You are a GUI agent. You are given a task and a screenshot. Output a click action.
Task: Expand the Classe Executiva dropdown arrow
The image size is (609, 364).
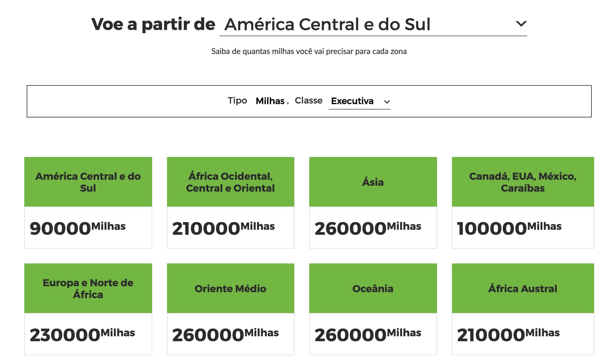tap(387, 102)
